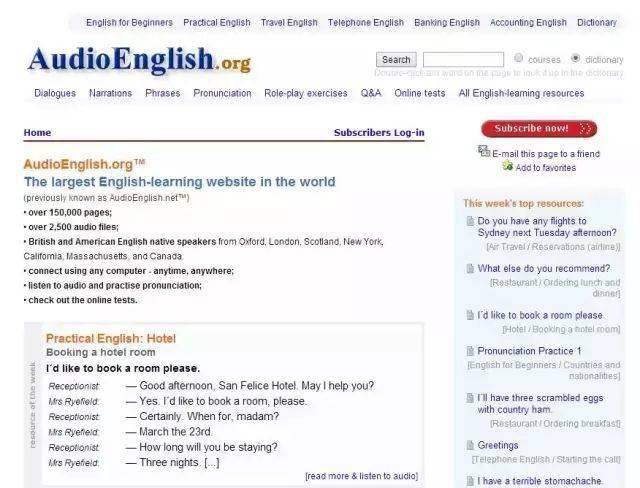Open Pronunciation Practice 1 link
This screenshot has height=488, width=640.
(529, 351)
